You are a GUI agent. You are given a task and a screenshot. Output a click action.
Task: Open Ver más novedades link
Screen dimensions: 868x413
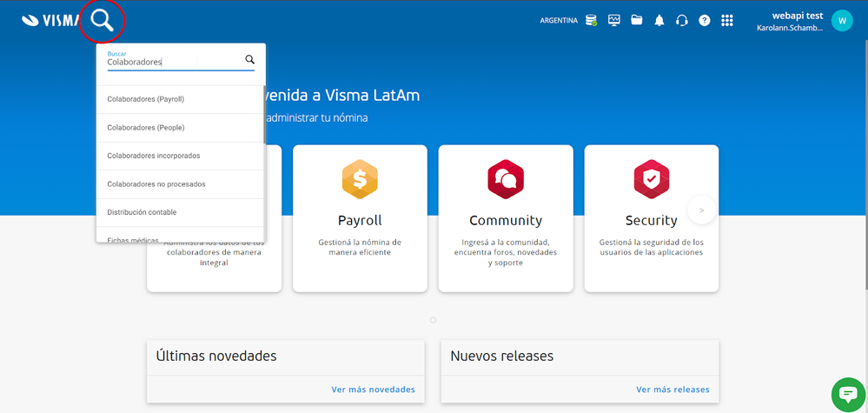[x=373, y=390]
